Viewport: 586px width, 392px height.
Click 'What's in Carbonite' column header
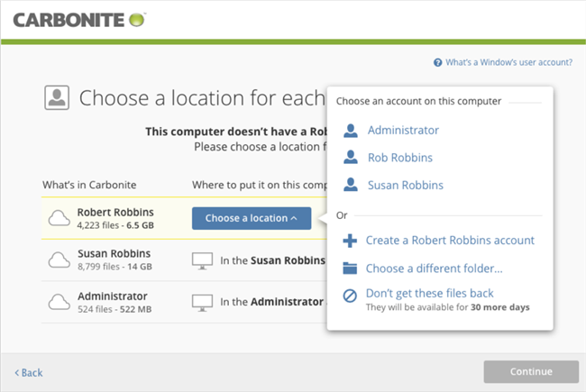click(x=89, y=185)
